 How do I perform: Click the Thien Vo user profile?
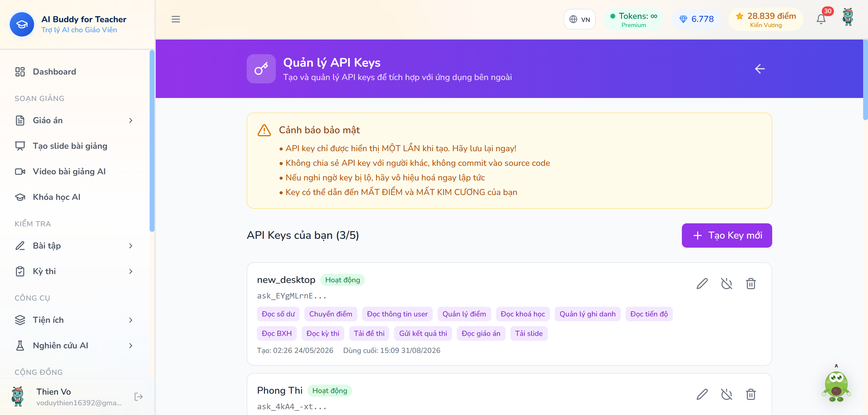tap(68, 396)
